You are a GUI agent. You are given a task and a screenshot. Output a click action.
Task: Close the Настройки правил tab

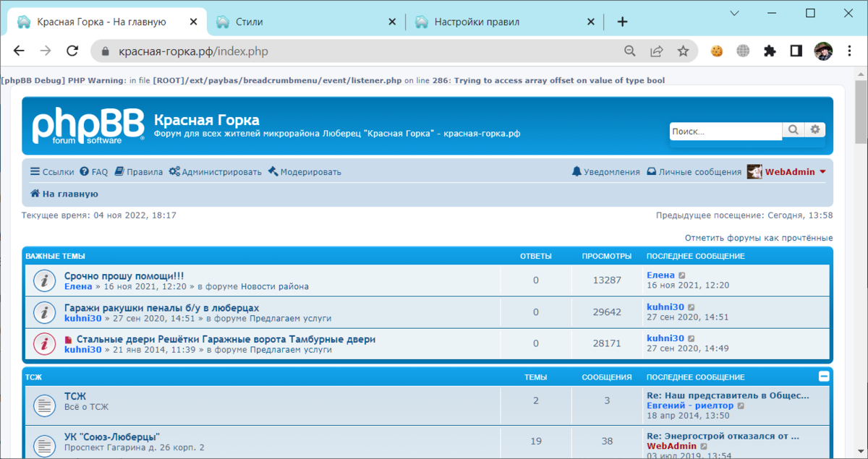pos(590,22)
